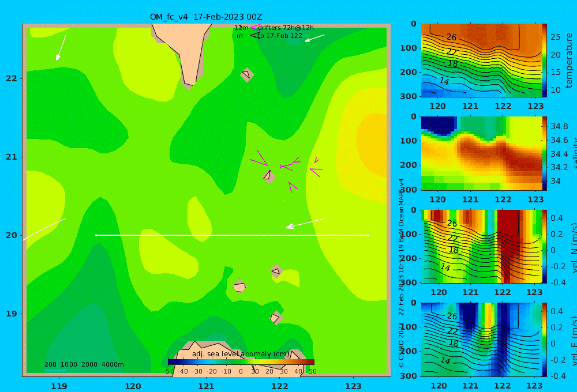
Task: Click the vel. E panel colorbar
Action: point(545,340)
